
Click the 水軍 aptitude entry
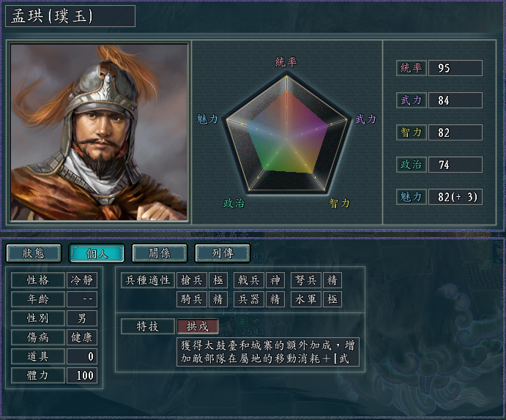pyautogui.click(x=306, y=299)
